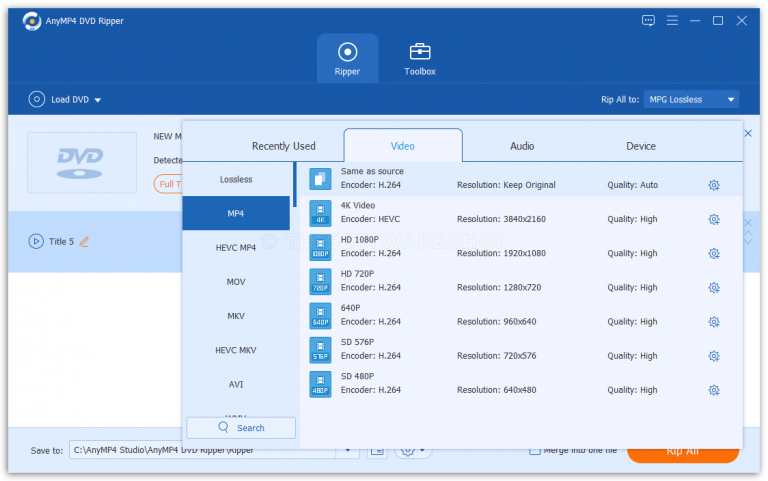Choose the 'Resolution: 1280x720' entry
Image resolution: width=768 pixels, height=481 pixels.
coord(499,288)
